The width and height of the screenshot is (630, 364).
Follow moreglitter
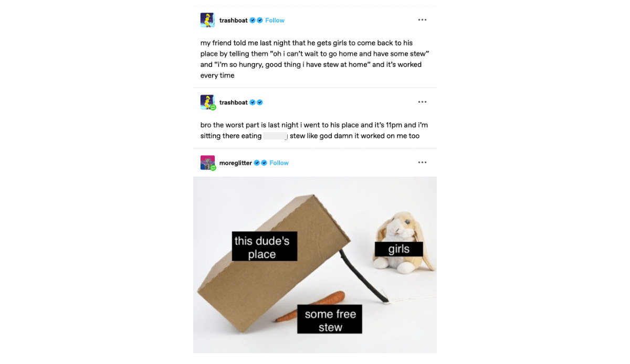coord(279,163)
